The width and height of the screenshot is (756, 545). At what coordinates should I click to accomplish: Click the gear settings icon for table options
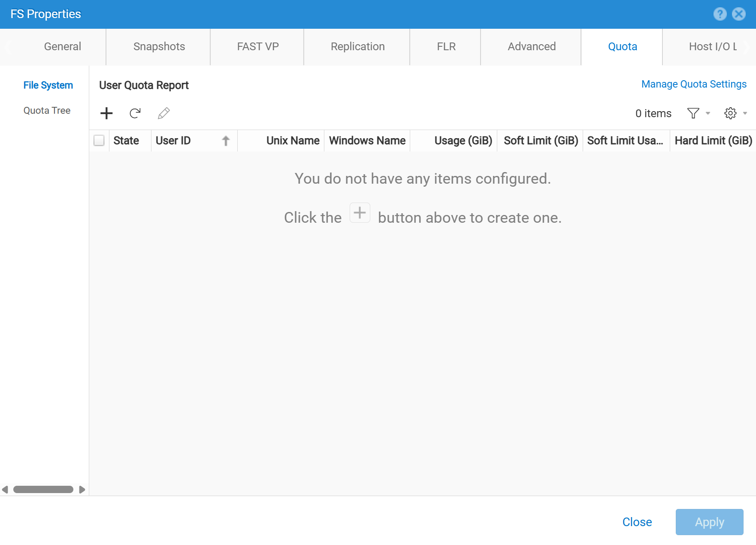click(730, 113)
